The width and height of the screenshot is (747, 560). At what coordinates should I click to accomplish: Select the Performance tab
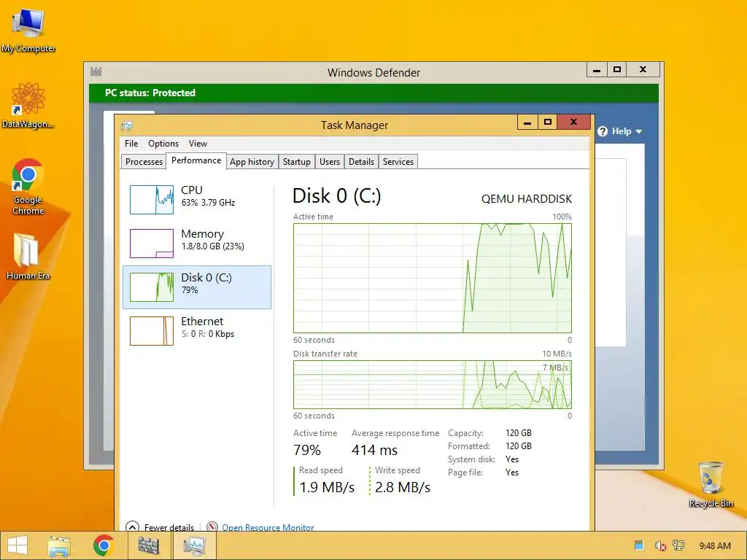click(x=196, y=160)
